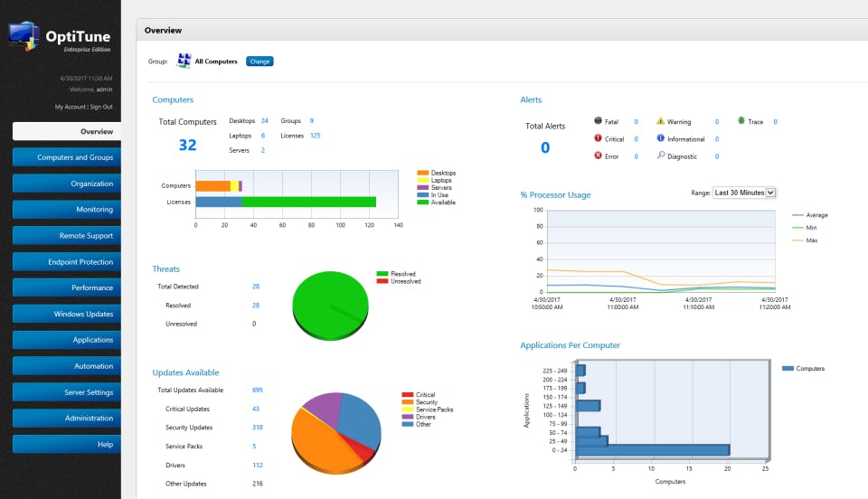Click the Informational alert icon
This screenshot has height=499, width=868.
coord(660,138)
